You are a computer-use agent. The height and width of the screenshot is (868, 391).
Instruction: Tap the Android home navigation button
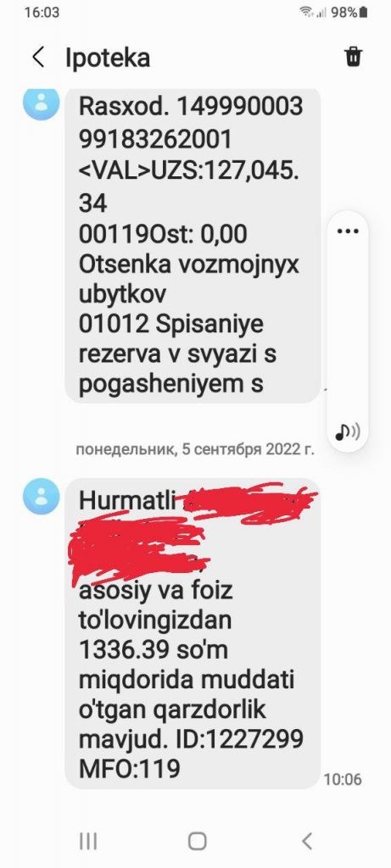point(197,841)
